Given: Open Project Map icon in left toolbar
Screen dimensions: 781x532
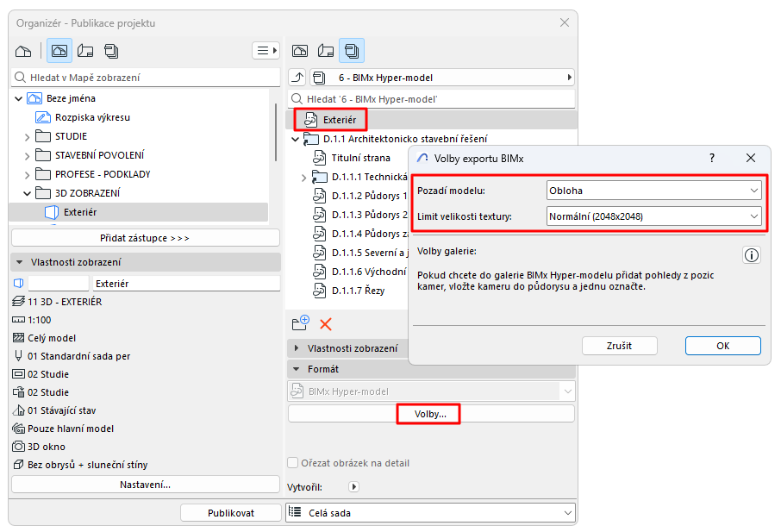Looking at the screenshot, I should (x=23, y=51).
